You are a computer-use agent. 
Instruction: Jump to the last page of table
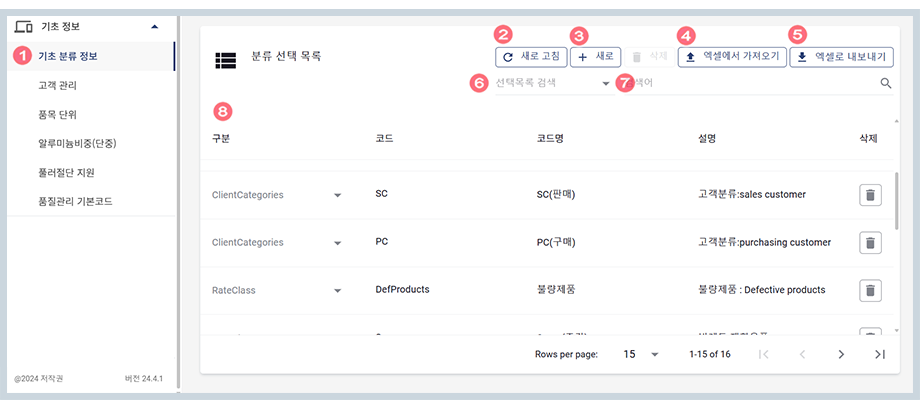tap(879, 354)
